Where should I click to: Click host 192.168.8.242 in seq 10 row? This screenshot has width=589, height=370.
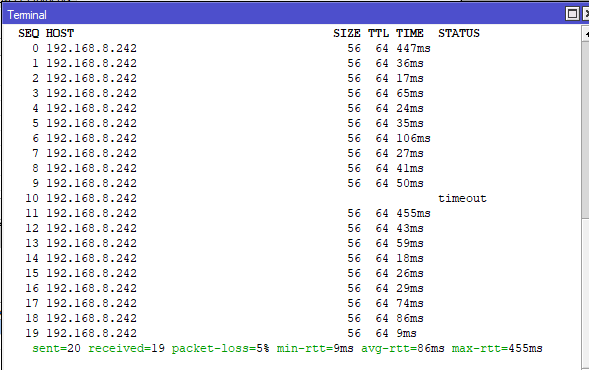tap(91, 198)
